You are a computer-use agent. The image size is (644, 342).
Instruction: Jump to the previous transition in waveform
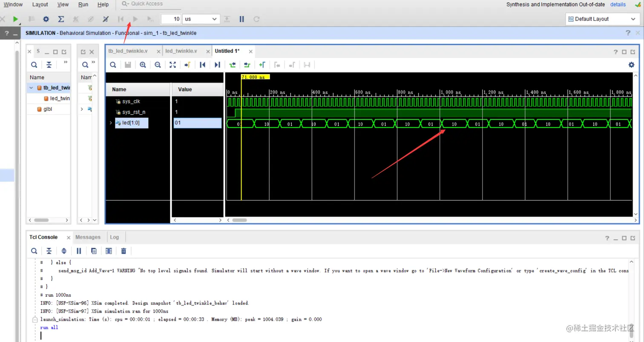coord(232,65)
